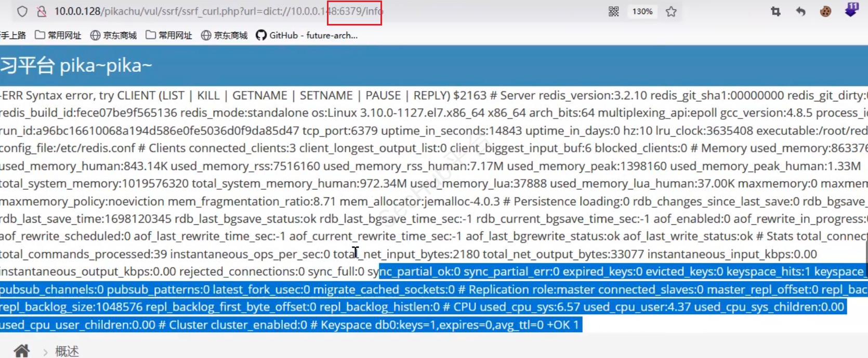Open the cookie extension icon

(825, 11)
